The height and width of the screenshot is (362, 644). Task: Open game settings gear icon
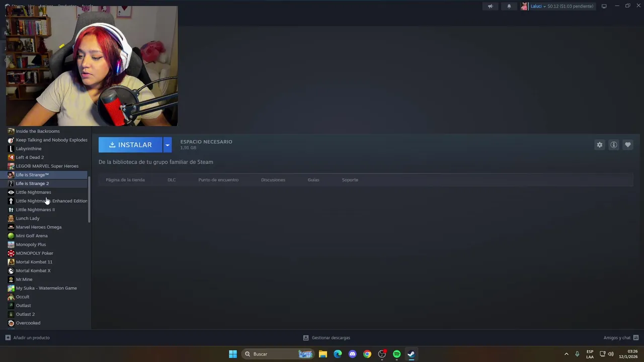600,145
